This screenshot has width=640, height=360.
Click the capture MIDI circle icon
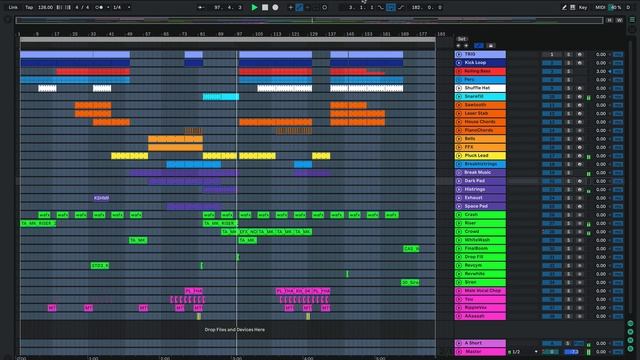[324, 7]
